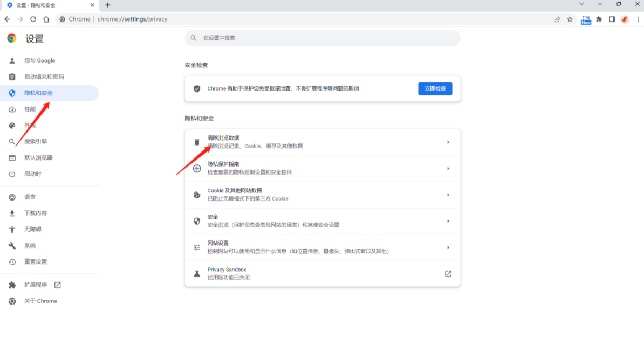The image size is (644, 345).
Task: Open 语言 in sidebar
Action: 49,197
